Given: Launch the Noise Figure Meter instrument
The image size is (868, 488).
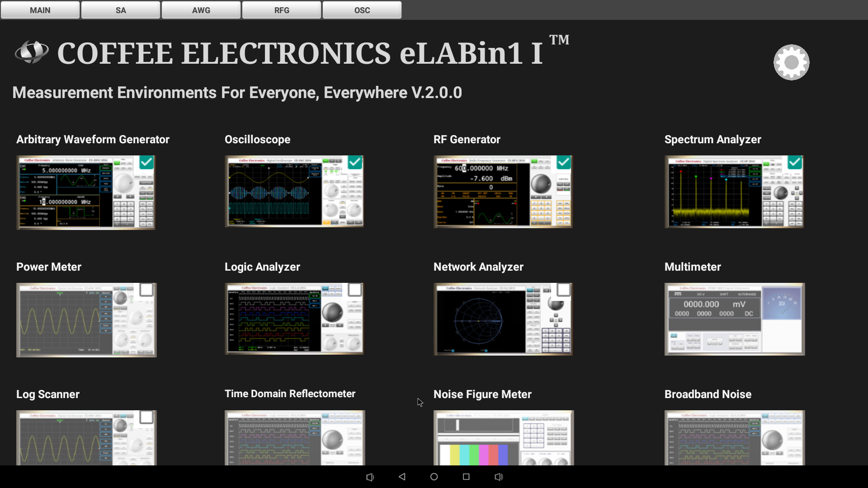Looking at the screenshot, I should (503, 437).
